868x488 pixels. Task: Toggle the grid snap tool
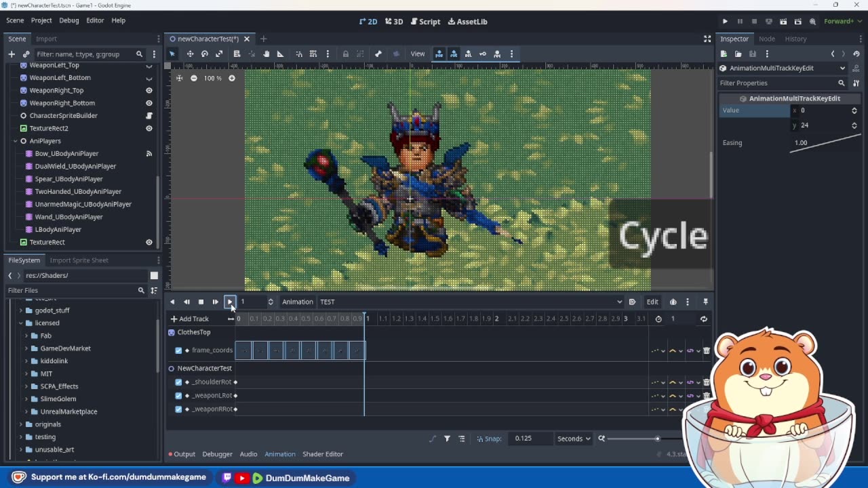[x=313, y=54]
